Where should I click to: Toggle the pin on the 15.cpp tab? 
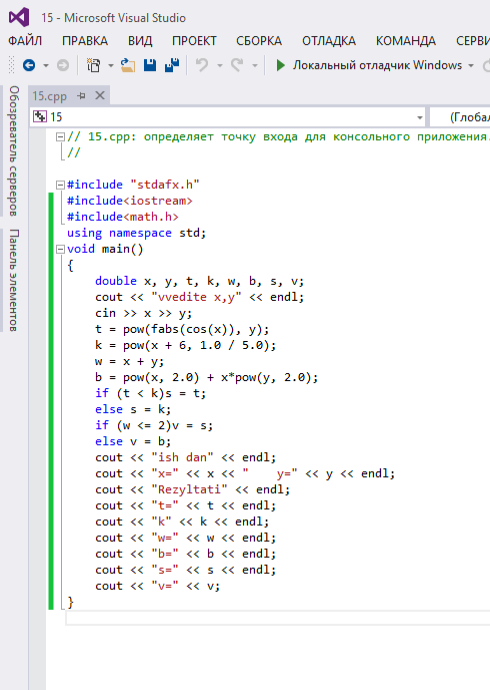(x=81, y=95)
